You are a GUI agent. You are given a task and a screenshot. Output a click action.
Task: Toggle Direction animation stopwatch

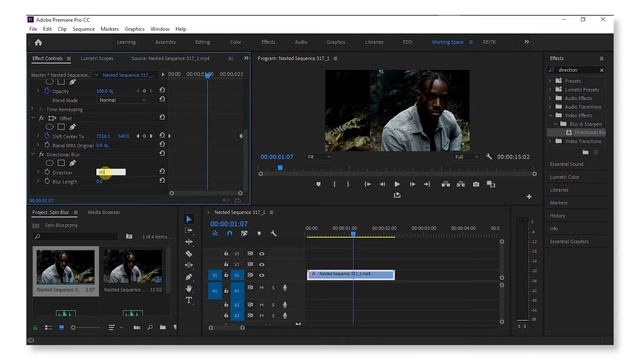47,172
